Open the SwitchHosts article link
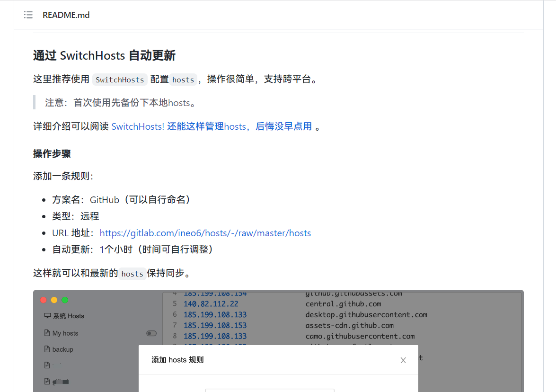Screen dimensions: 556x392 click(212, 126)
